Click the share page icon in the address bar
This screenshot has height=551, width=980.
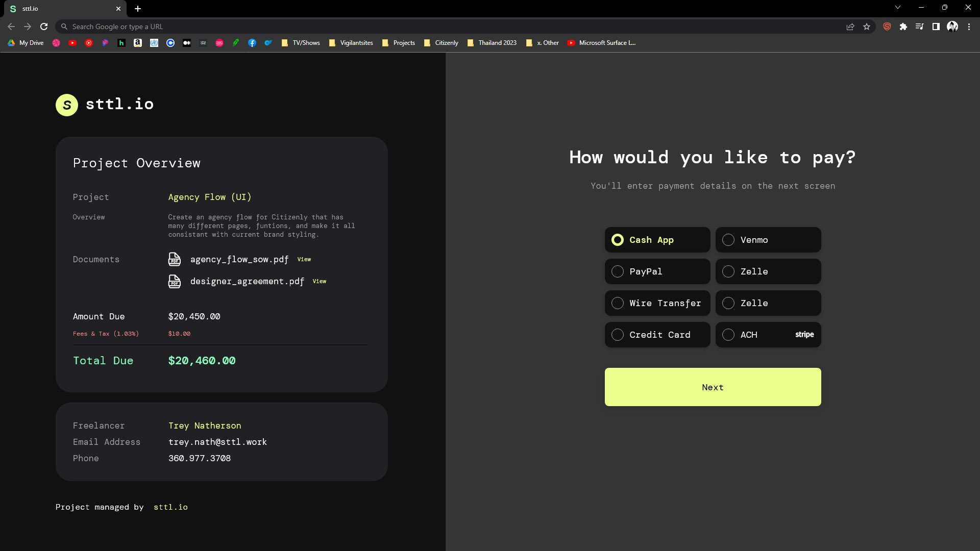click(850, 27)
